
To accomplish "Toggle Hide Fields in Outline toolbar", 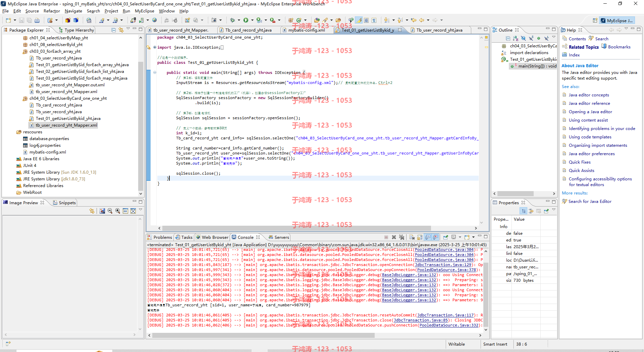I will [x=523, y=38].
